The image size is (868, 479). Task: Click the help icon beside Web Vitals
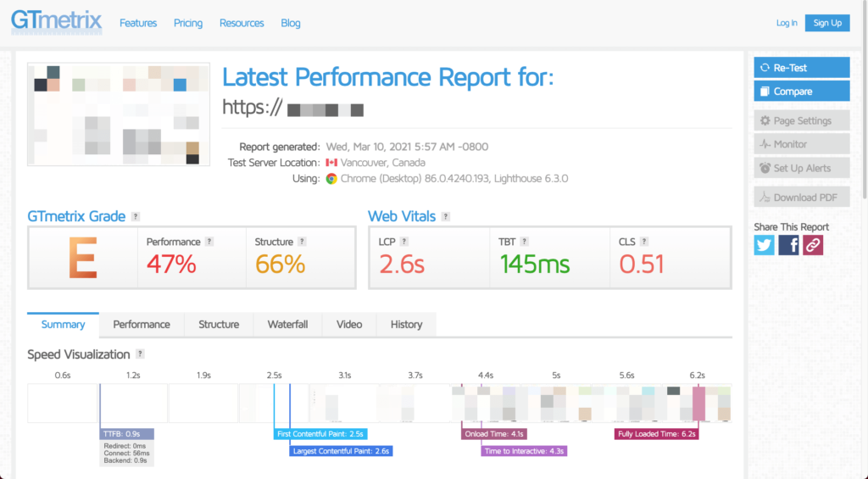[x=446, y=216]
